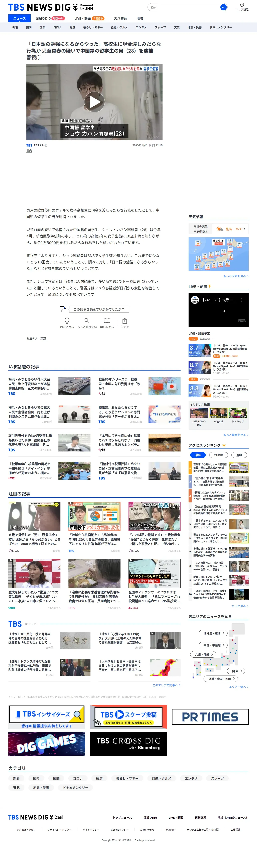
Task: Click the 東京 related tag link
Action: point(43,338)
